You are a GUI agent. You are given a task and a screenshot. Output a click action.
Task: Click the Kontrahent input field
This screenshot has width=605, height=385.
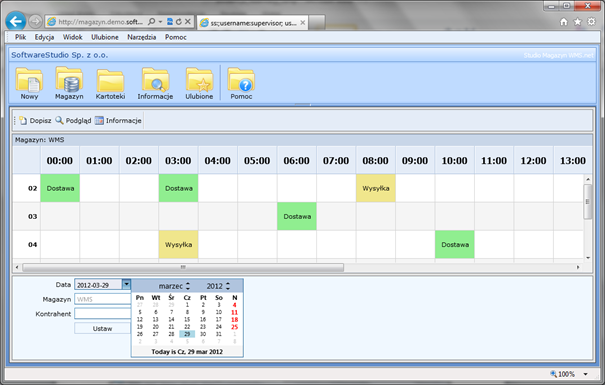click(x=103, y=313)
